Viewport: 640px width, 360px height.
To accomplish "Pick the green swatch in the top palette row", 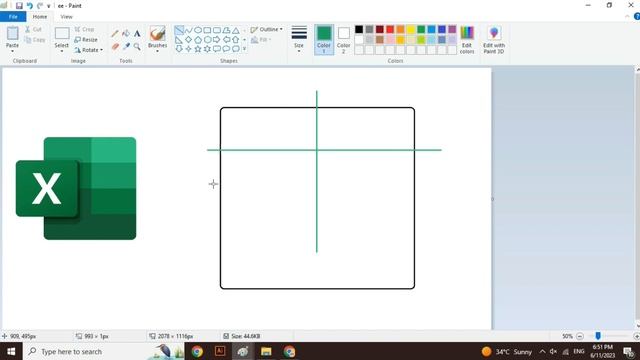I will coord(421,29).
